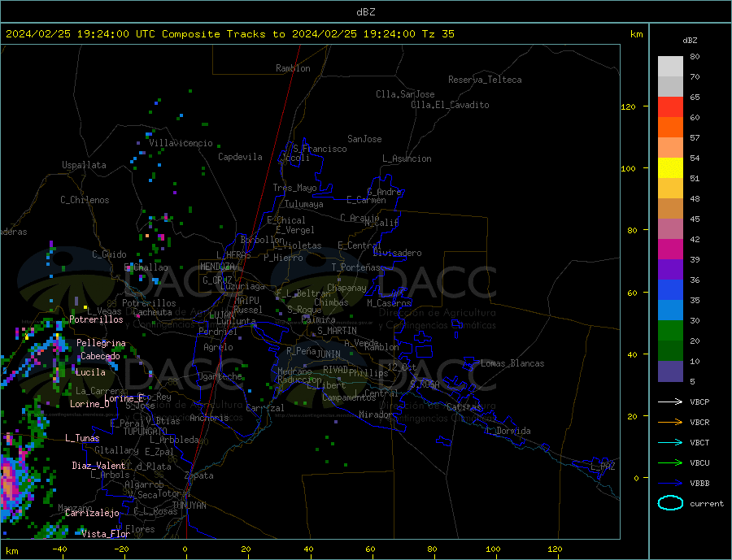Image resolution: width=732 pixels, height=560 pixels.
Task: Click the JUNIN map label
Action: click(x=329, y=354)
